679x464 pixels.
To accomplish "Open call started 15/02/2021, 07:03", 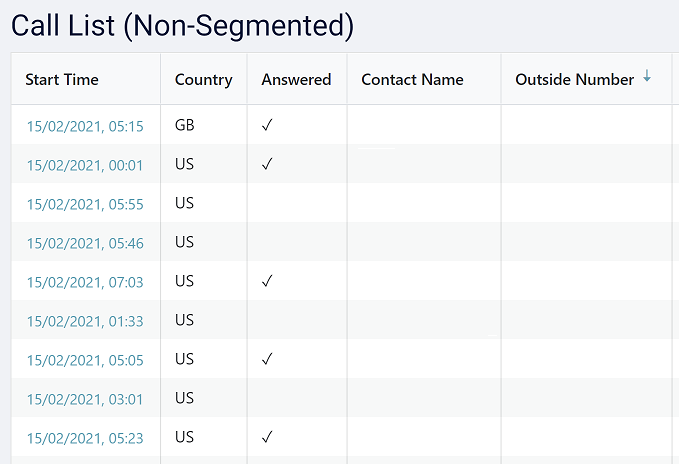I will tap(85, 282).
